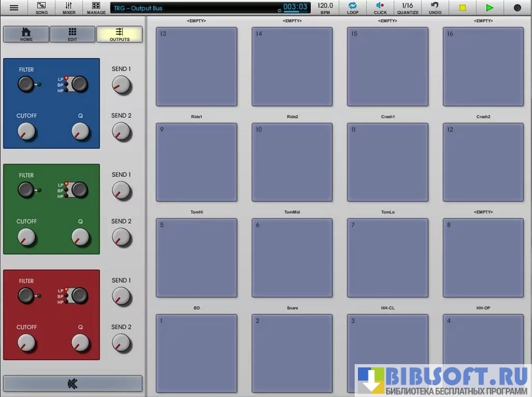This screenshot has width=532, height=397.
Task: Tap the Snare pad 2
Action: (x=292, y=354)
